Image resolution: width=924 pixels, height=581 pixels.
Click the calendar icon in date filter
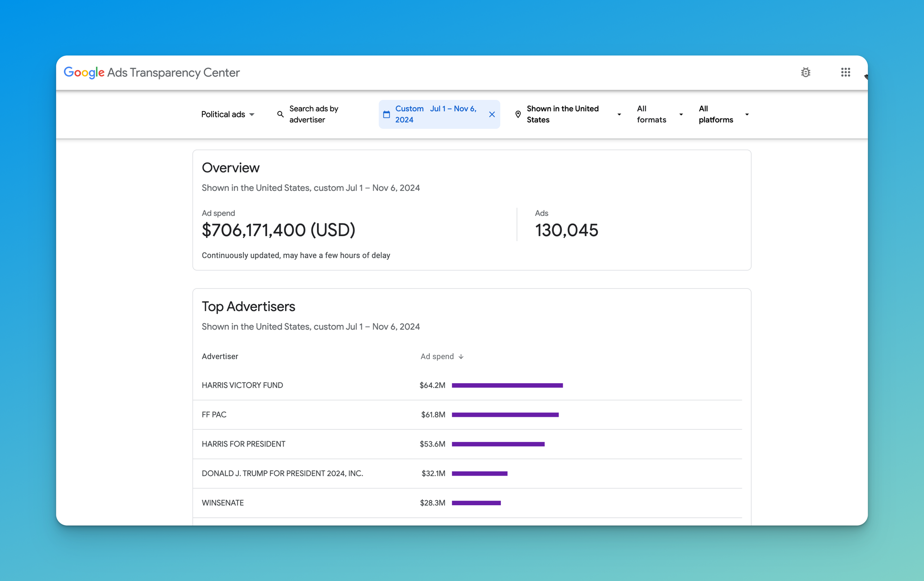click(x=387, y=114)
